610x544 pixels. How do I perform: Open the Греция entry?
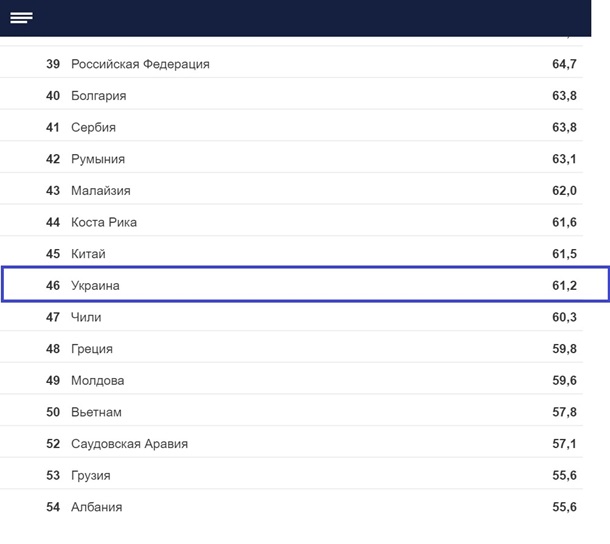pos(92,349)
